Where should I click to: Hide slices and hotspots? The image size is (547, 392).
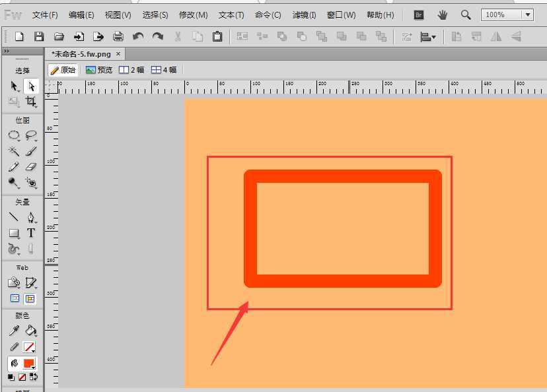click(x=14, y=299)
